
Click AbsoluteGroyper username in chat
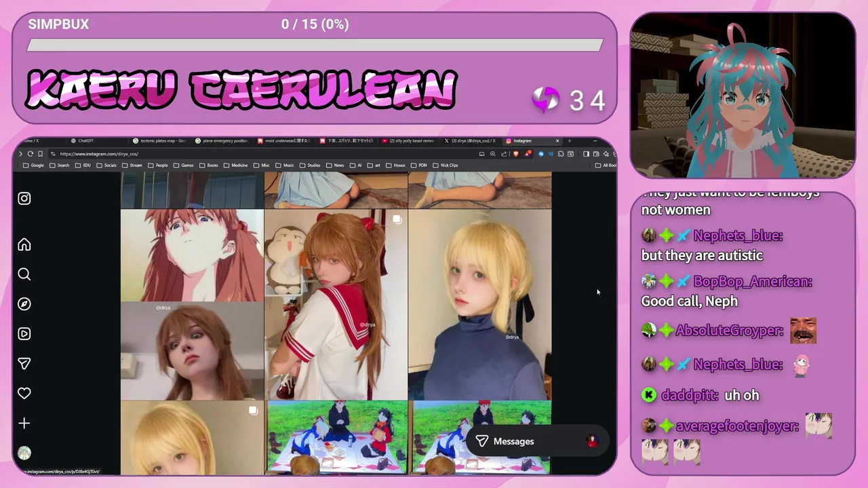pos(729,331)
